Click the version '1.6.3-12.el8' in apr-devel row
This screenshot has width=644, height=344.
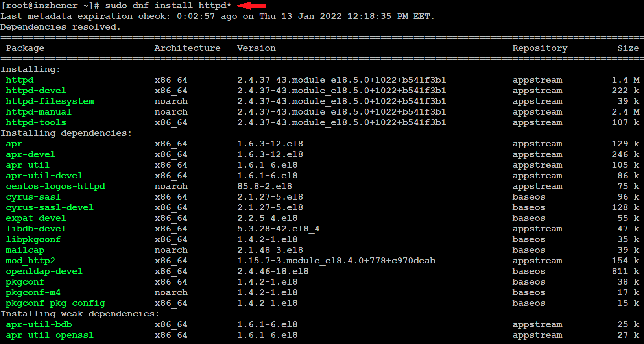[x=270, y=154]
